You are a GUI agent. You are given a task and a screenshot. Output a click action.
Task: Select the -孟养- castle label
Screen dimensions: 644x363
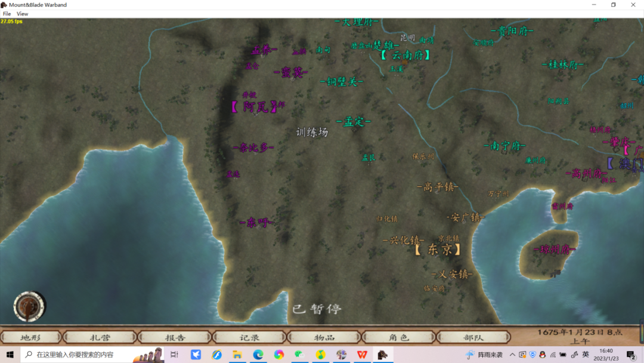pos(264,50)
